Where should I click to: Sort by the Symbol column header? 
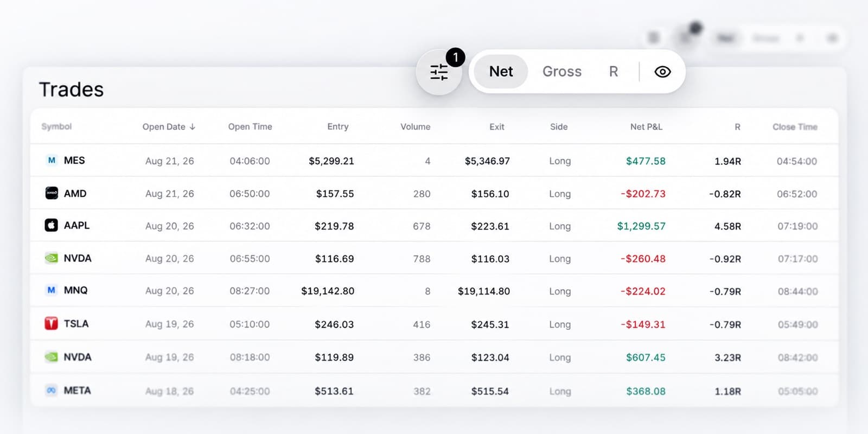[x=56, y=126]
